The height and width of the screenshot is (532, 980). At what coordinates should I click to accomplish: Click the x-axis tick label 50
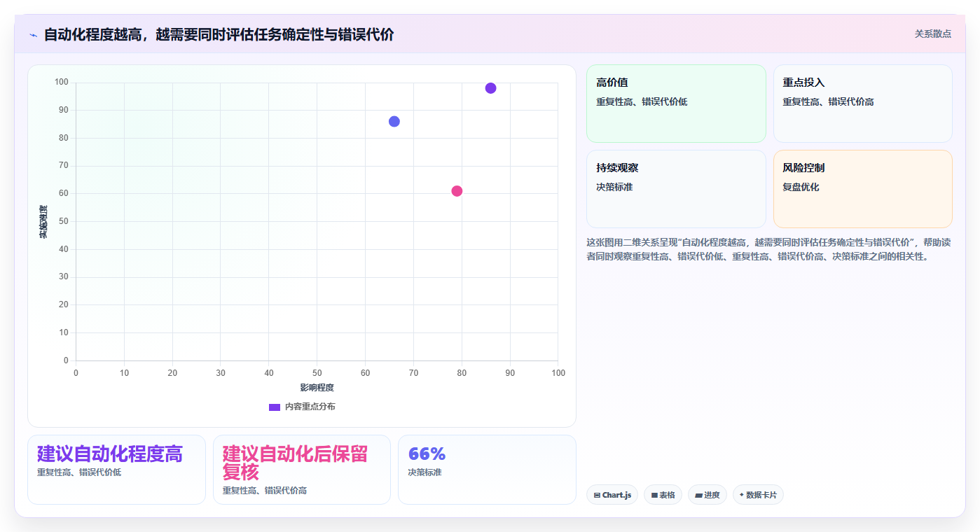click(317, 373)
